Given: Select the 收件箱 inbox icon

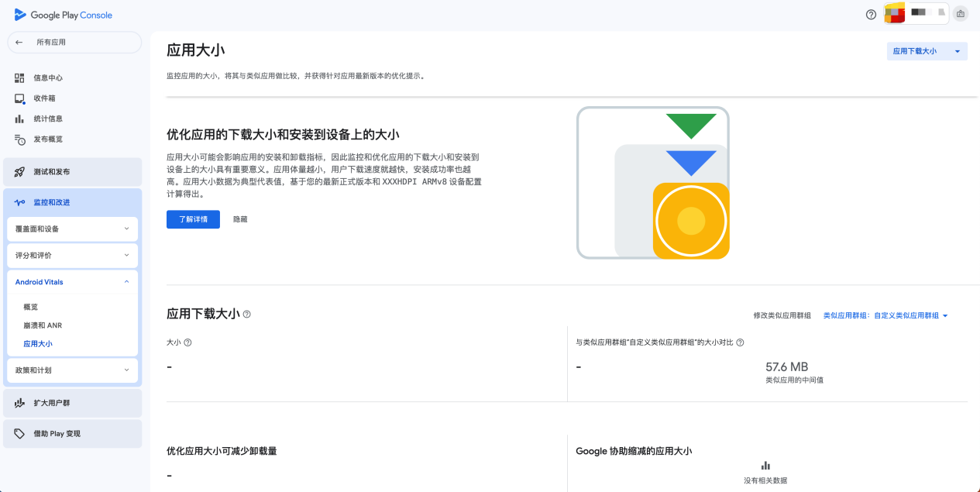Looking at the screenshot, I should coord(18,98).
